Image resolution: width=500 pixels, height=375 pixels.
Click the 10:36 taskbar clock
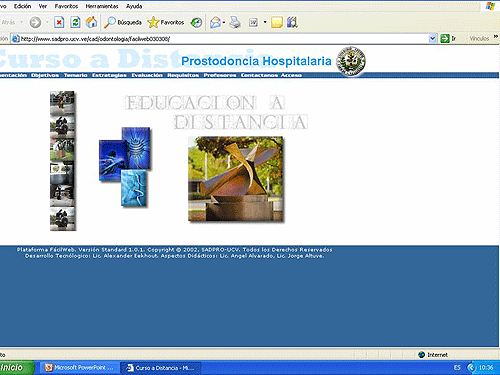[x=486, y=367]
